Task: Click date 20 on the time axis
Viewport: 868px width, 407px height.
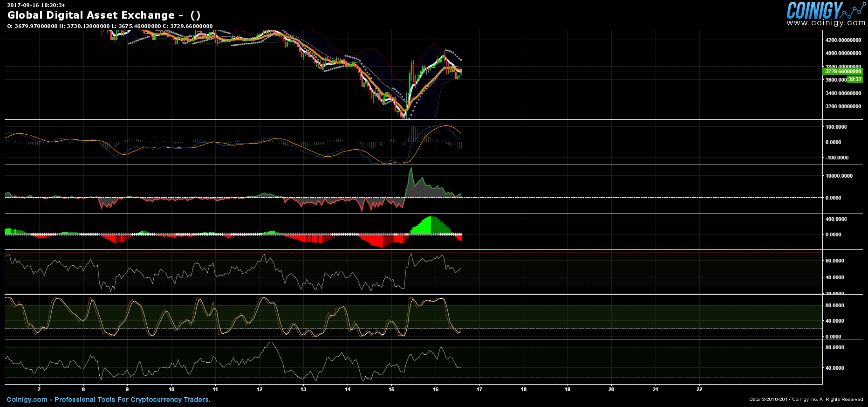Action: click(x=611, y=389)
